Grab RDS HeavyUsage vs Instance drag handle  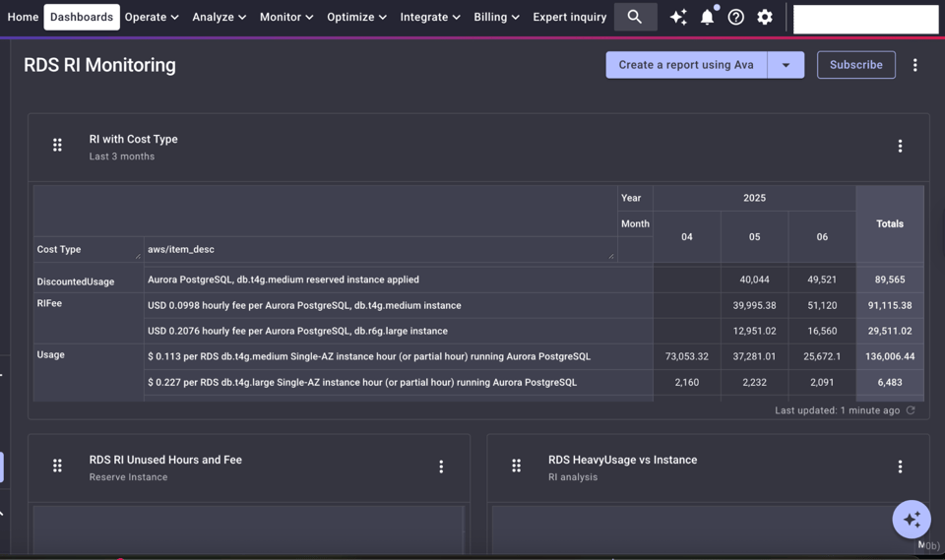tap(517, 466)
